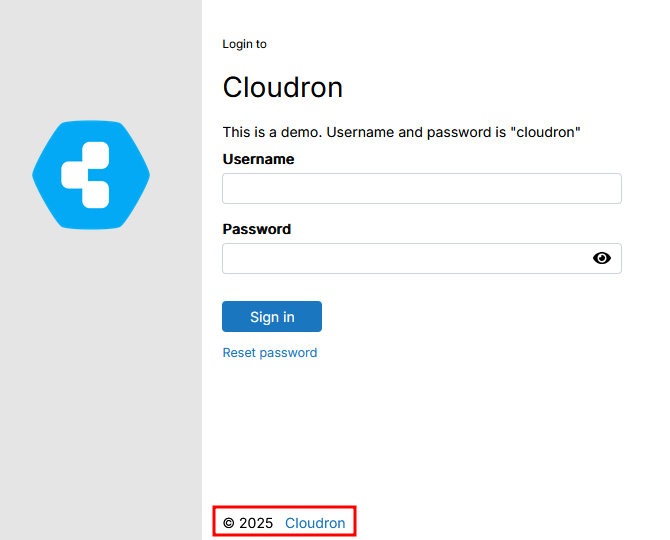
Task: Click the gray panel above the logo
Action: 100,60
